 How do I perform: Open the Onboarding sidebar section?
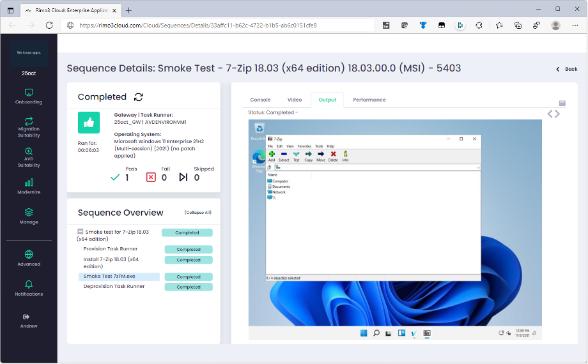tap(29, 93)
